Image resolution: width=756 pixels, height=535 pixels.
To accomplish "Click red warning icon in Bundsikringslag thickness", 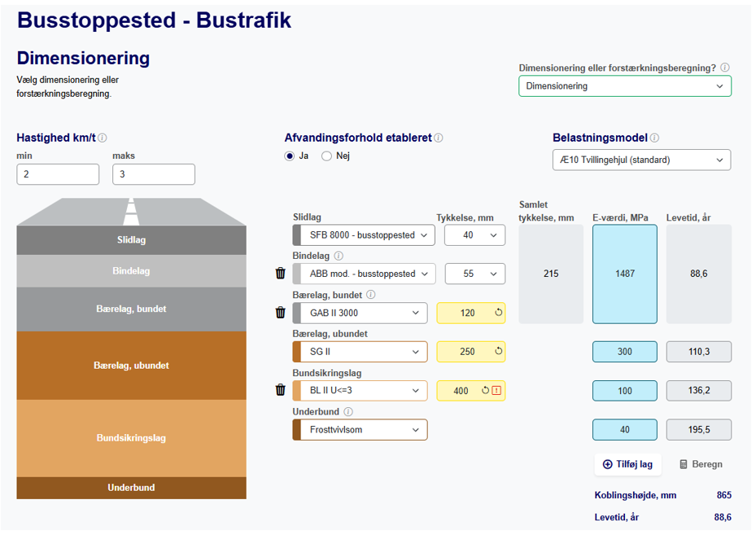I will [x=496, y=390].
